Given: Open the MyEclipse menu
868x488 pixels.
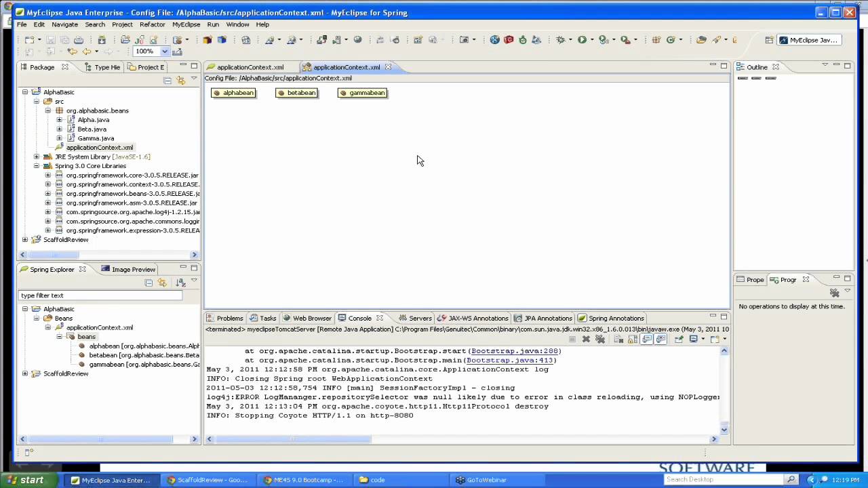Looking at the screenshot, I should pos(186,24).
